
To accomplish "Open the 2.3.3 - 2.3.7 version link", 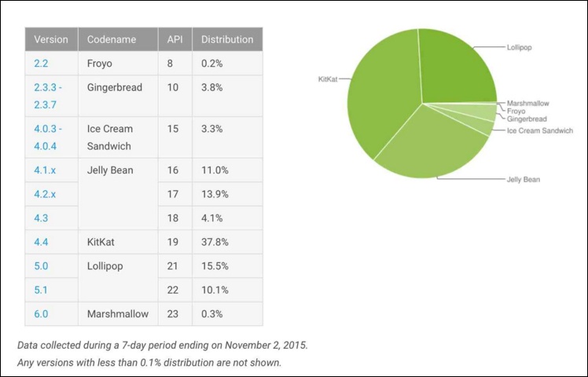I will click(48, 96).
